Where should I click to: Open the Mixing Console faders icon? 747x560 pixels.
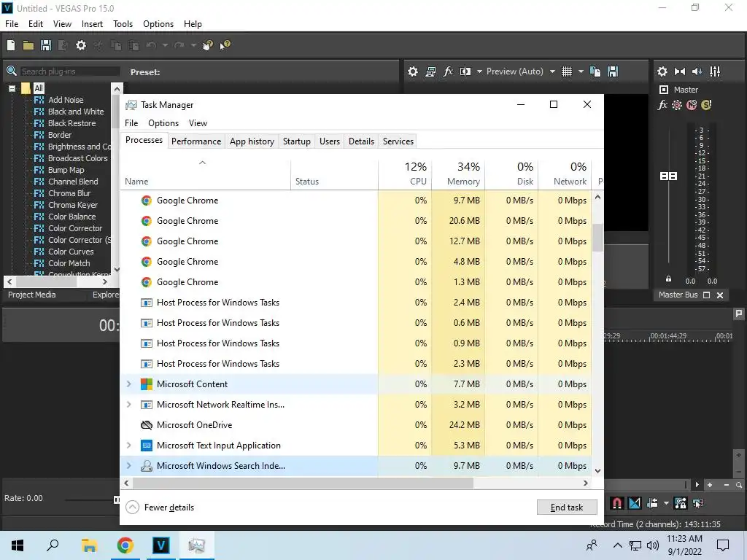coord(715,71)
